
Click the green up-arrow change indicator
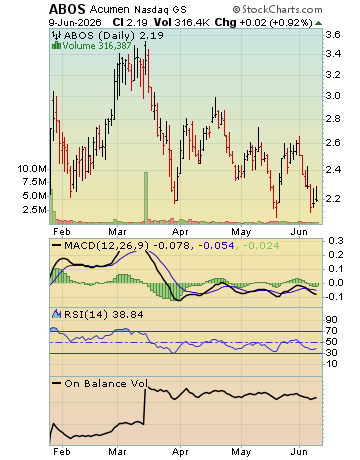(x=318, y=23)
